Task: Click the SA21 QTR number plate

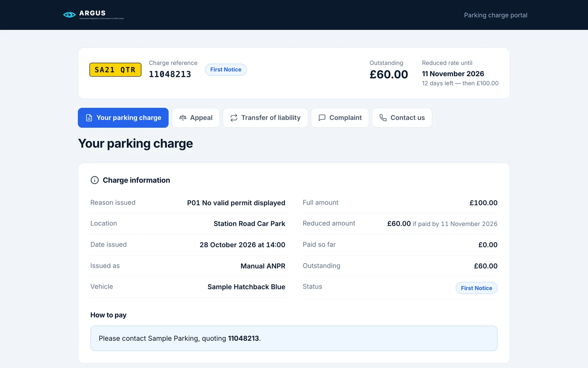Action: point(115,70)
